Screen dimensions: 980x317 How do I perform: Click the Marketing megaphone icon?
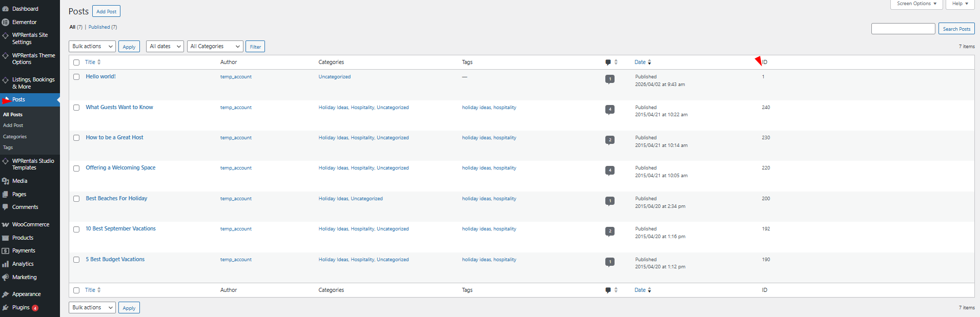[x=6, y=278]
